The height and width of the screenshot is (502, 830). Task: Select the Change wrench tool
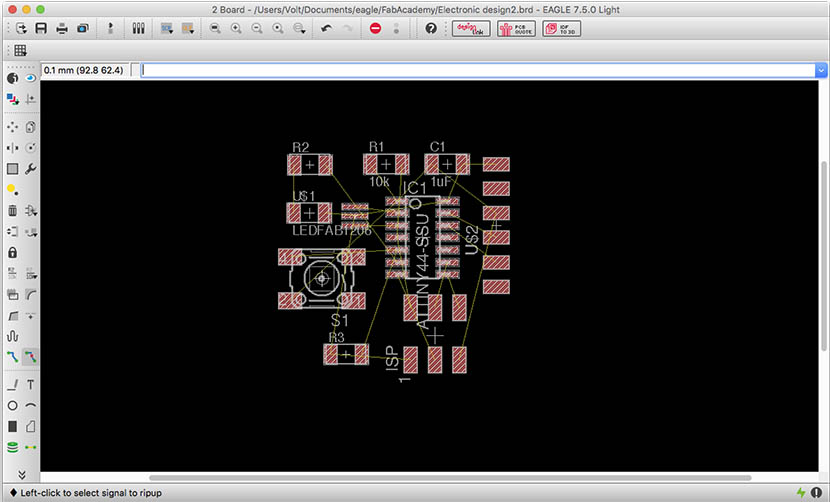pos(31,169)
